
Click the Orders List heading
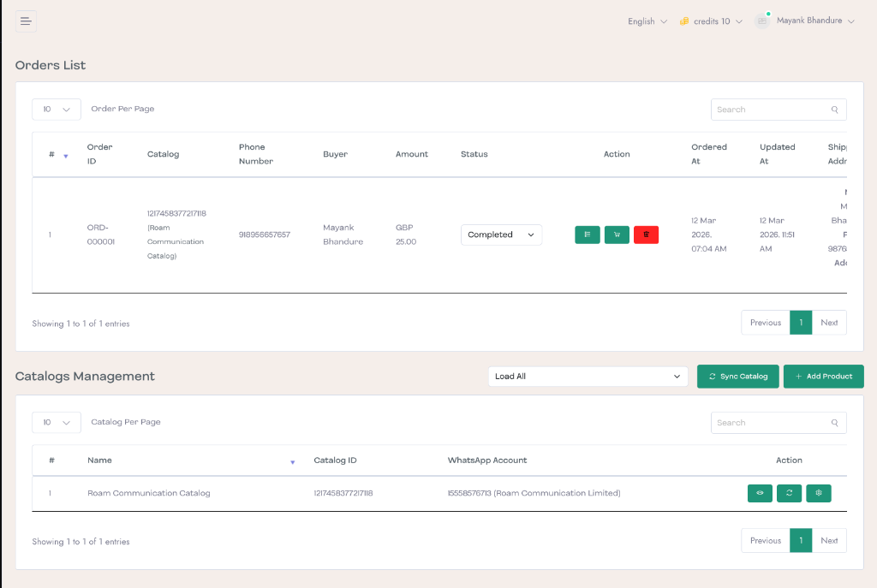coord(51,65)
